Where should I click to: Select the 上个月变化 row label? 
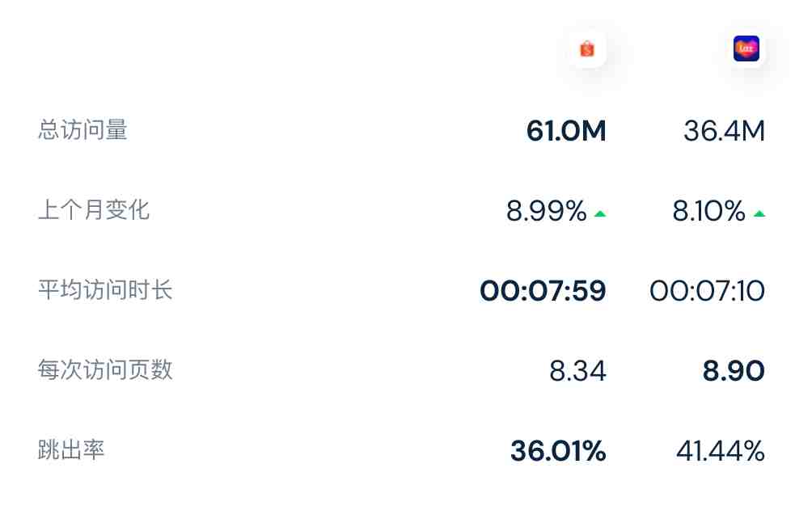(x=94, y=210)
